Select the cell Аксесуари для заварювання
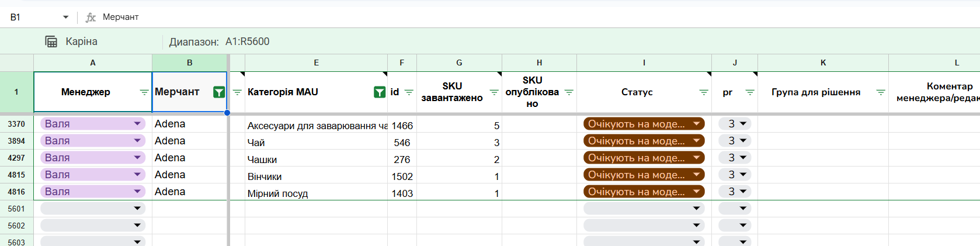This screenshot has width=980, height=246. pos(316,125)
